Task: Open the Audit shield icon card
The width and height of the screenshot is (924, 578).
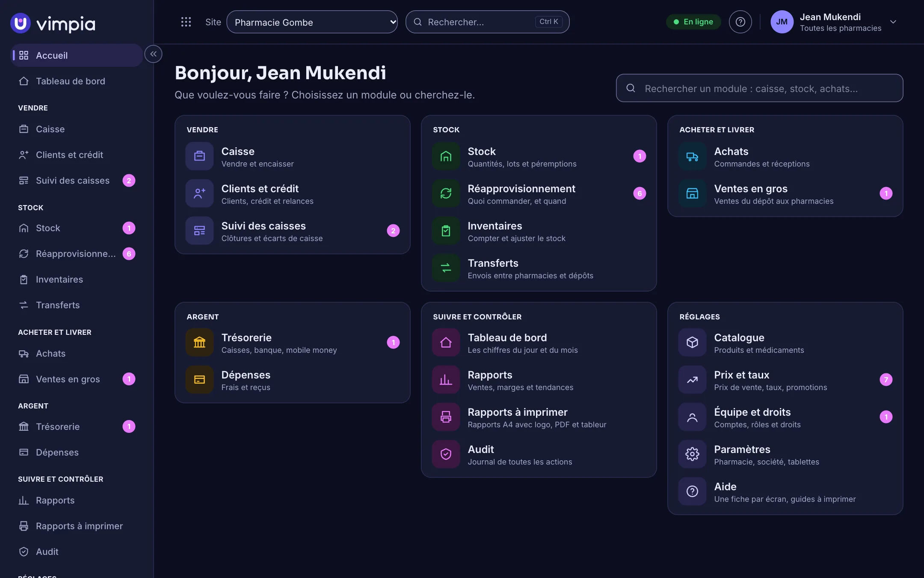Action: (446, 454)
